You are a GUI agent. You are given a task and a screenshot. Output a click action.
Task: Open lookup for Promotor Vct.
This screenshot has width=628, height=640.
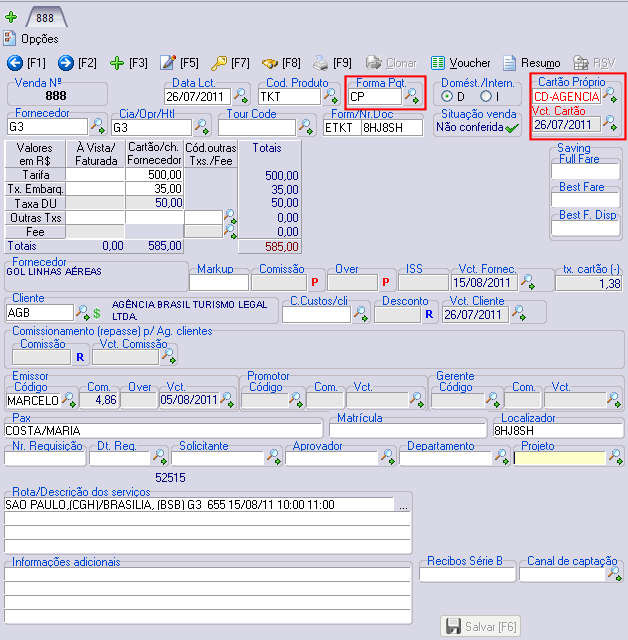[417, 400]
